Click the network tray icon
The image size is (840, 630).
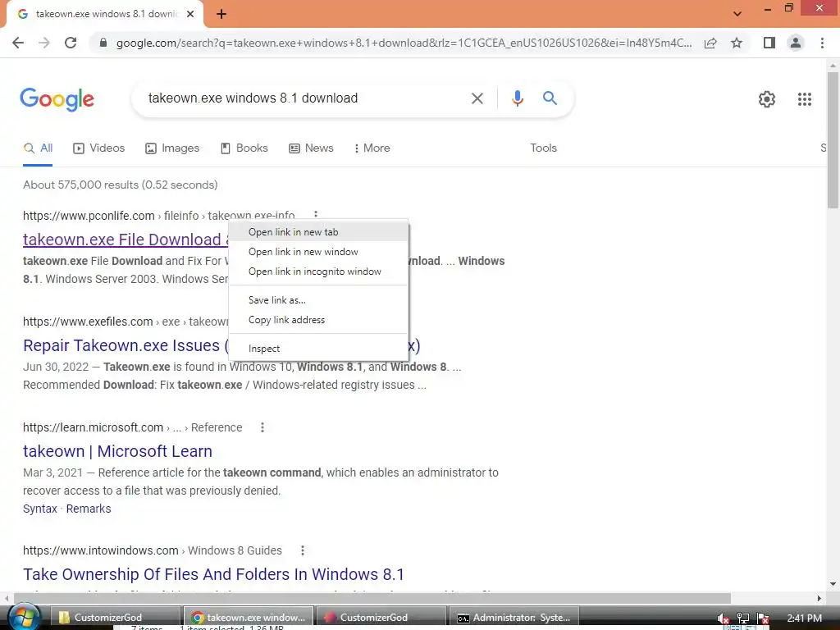742,619
